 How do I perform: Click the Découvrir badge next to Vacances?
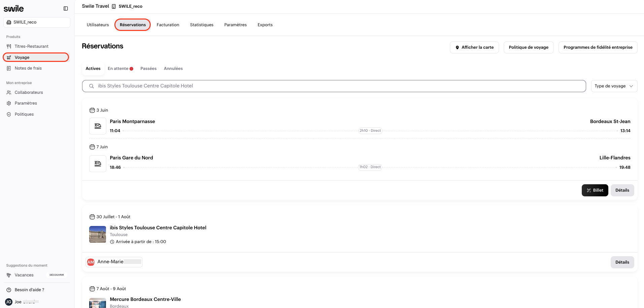click(57, 275)
